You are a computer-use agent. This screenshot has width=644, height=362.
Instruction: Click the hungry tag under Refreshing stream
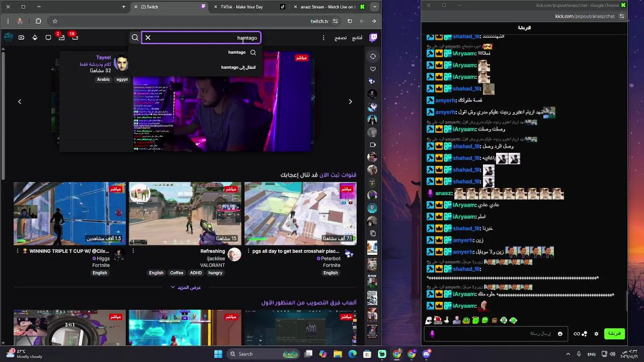click(x=215, y=273)
